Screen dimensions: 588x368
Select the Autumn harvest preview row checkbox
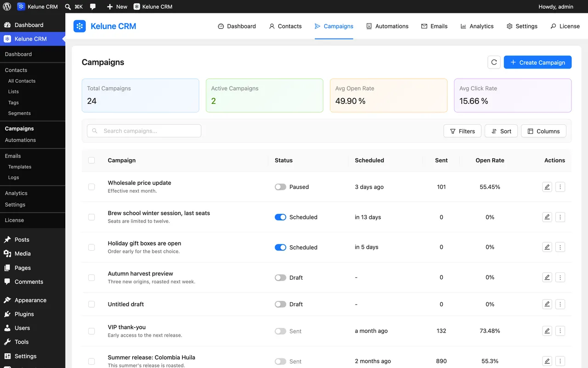91,277
